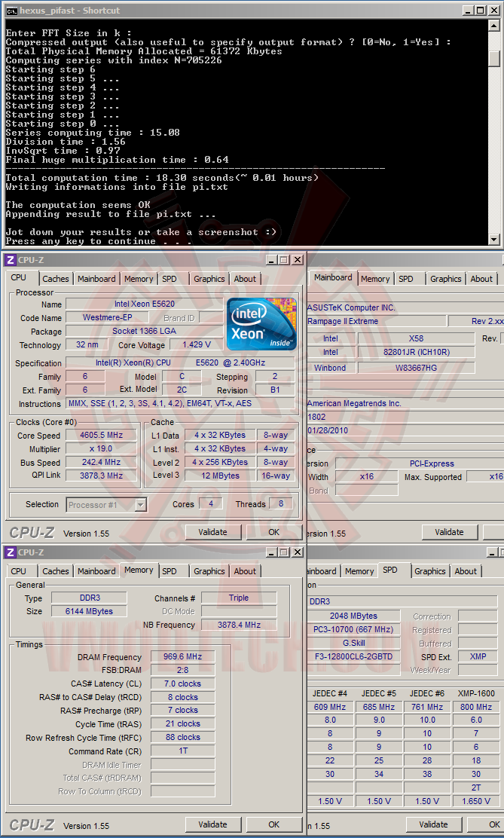Click the DRAM Frequency 969.6 MHz value

point(182,656)
